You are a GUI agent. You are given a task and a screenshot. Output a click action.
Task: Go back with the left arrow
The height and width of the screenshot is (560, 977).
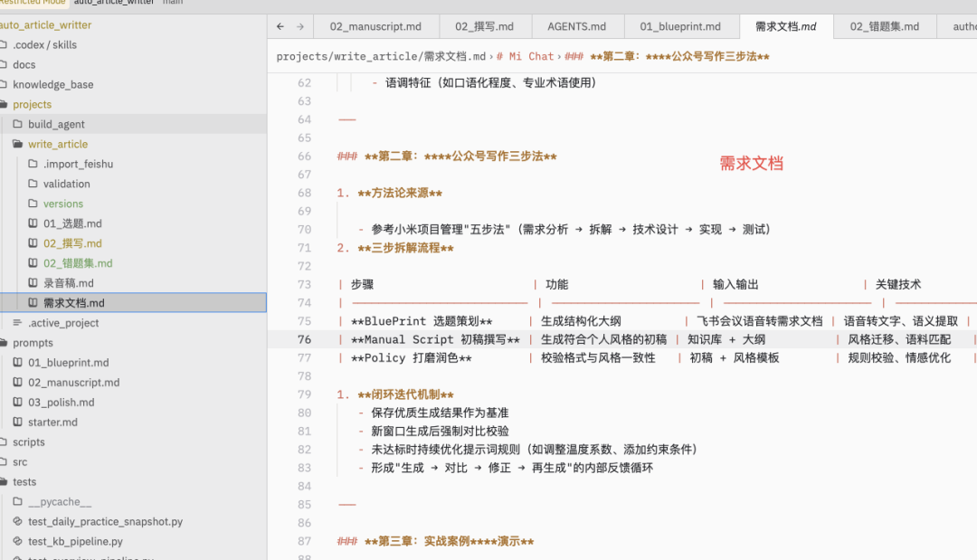pos(280,27)
